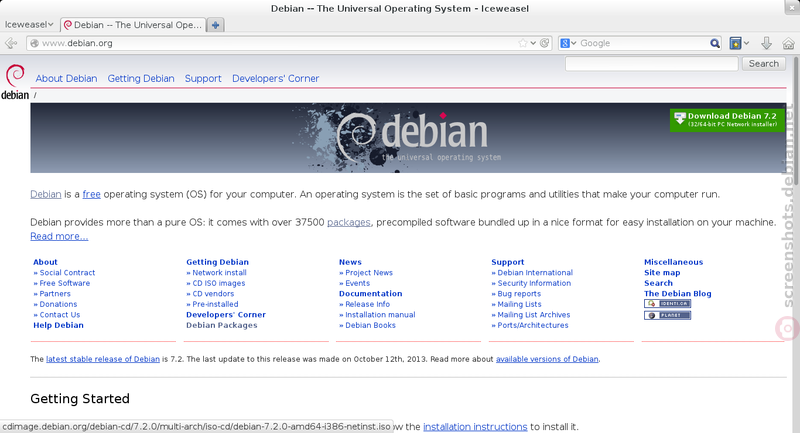Open the Network install link
Image resolution: width=800 pixels, height=433 pixels.
[x=219, y=273]
